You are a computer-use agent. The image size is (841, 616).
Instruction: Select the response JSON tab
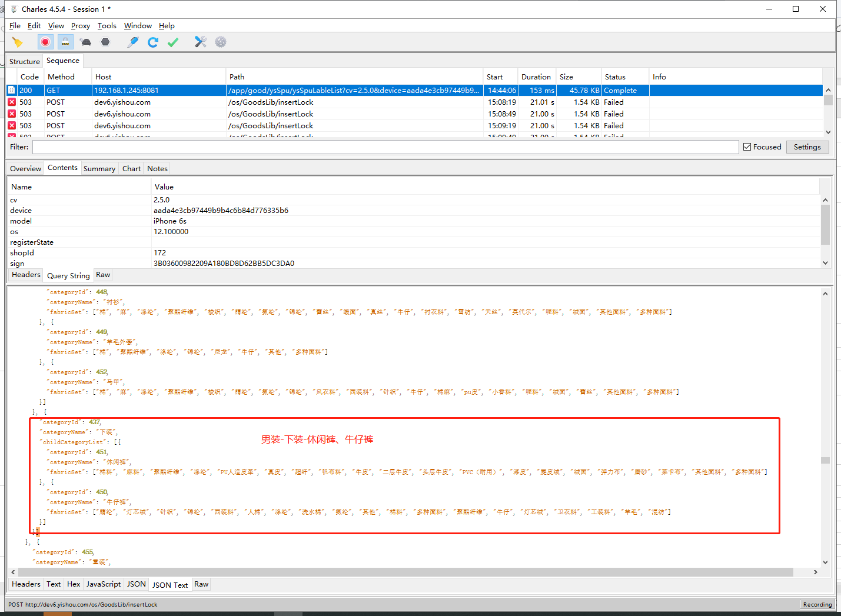[x=137, y=584]
